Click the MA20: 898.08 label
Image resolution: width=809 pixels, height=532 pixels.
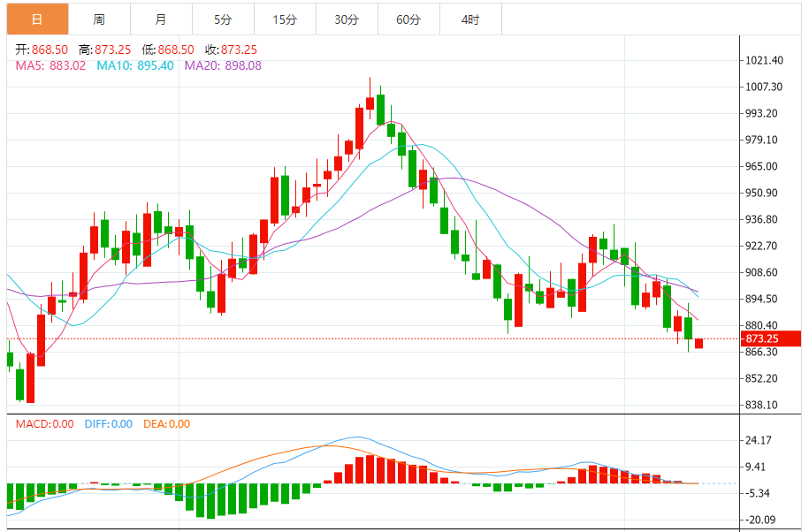click(x=223, y=66)
